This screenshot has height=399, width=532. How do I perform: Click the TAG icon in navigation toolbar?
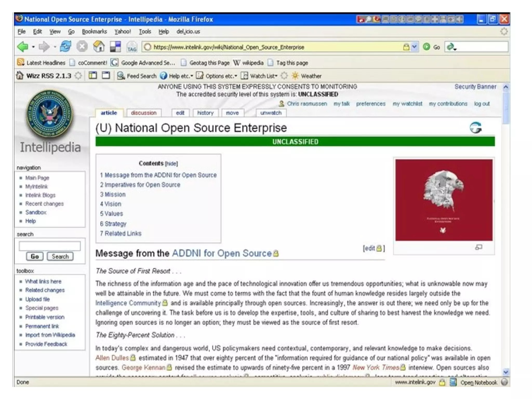pos(132,47)
